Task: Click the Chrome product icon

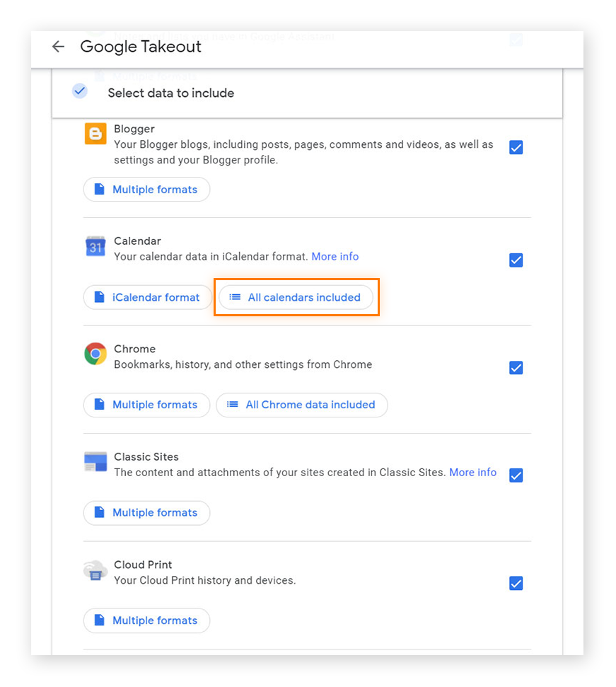Action: coord(95,353)
